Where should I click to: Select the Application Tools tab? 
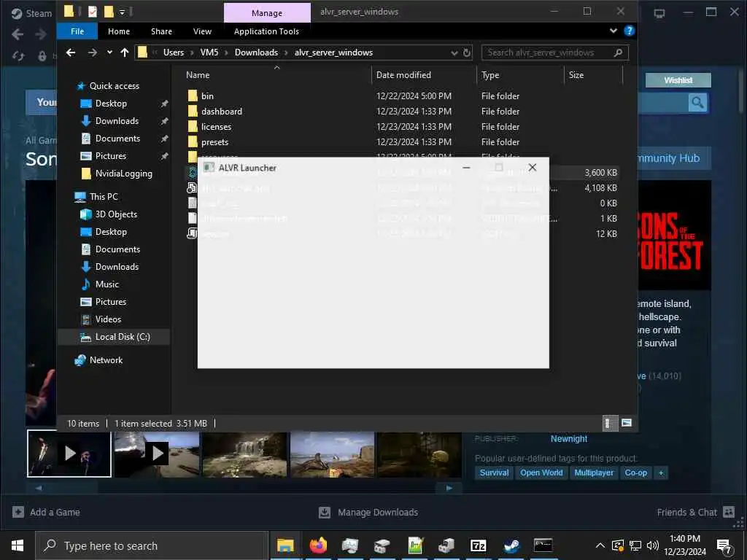(x=266, y=31)
